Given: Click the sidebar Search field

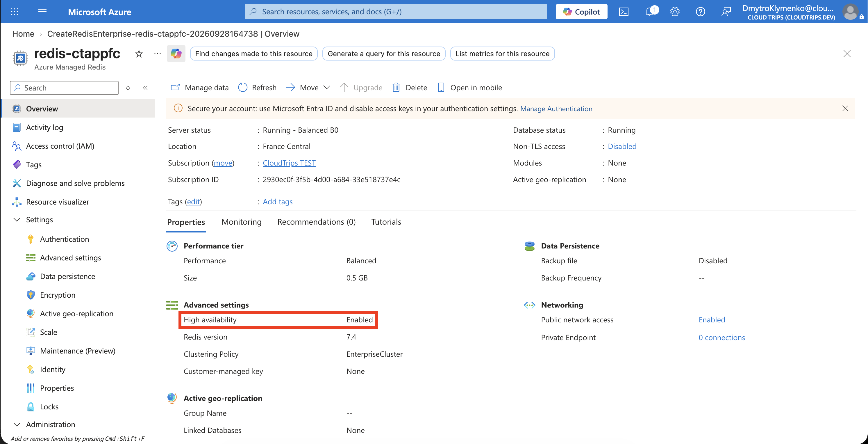Looking at the screenshot, I should click(64, 88).
